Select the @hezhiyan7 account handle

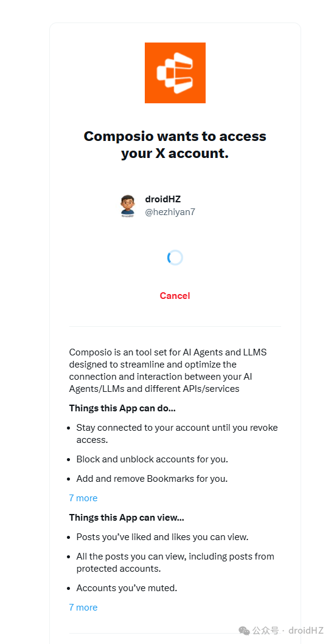pyautogui.click(x=170, y=213)
